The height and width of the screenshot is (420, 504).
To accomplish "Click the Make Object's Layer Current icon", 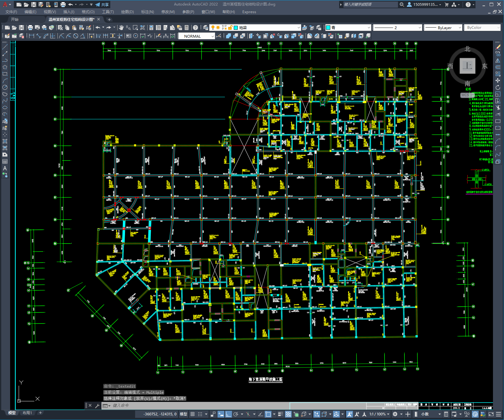I will point(305,28).
